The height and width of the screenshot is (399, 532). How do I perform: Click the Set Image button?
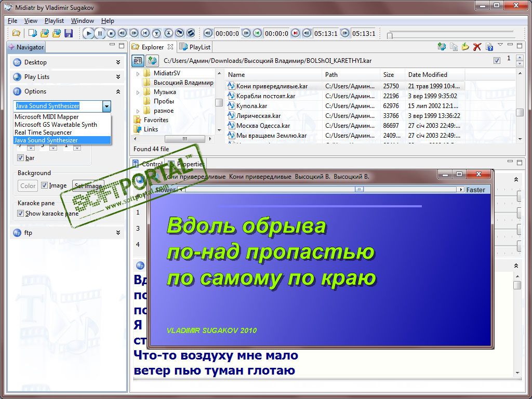(88, 185)
